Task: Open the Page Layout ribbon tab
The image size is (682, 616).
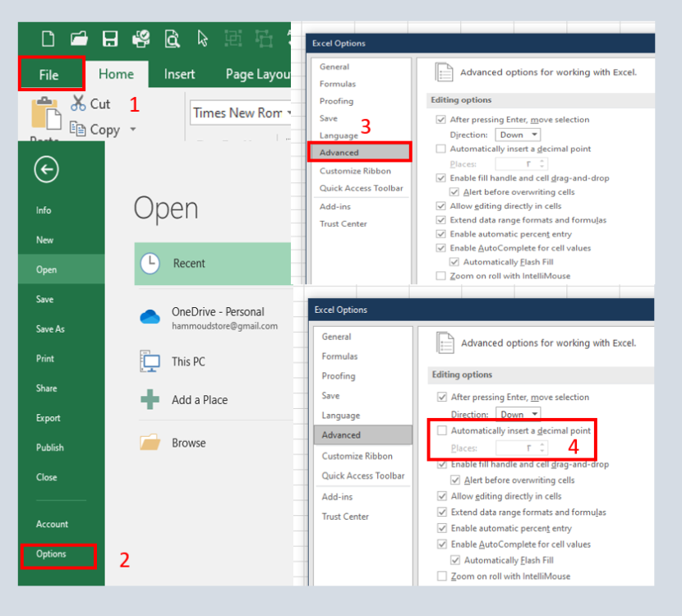Action: (257, 75)
